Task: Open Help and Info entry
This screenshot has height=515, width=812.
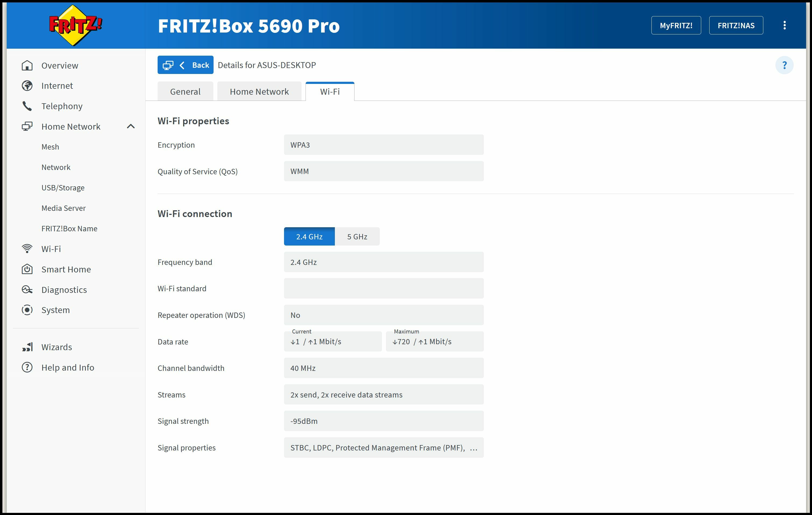Action: point(68,368)
